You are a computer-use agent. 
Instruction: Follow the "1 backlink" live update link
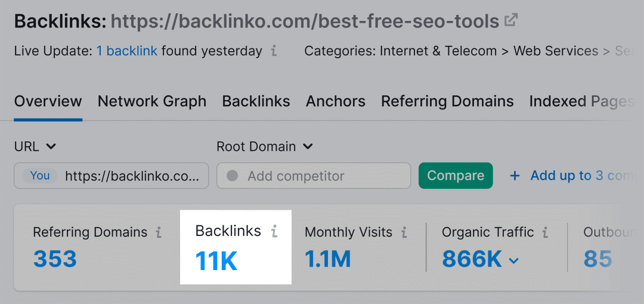127,51
